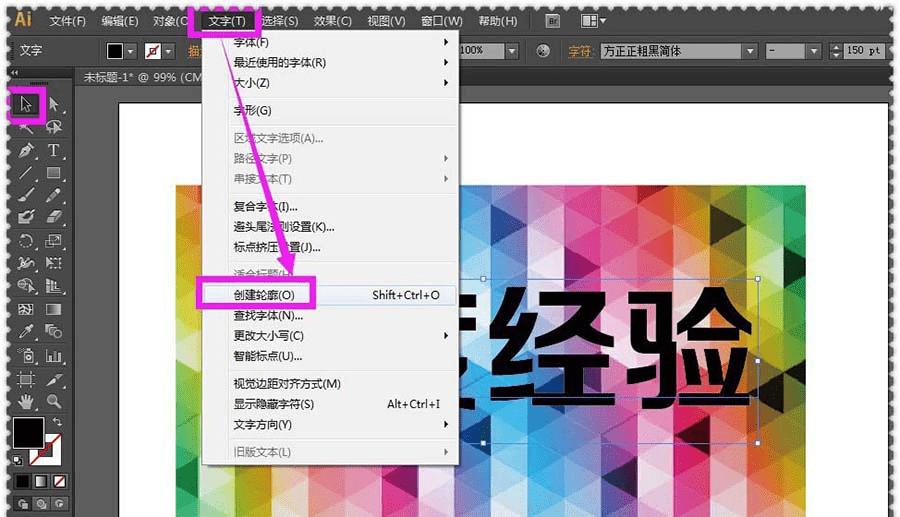Screen dimensions: 900x517
Task: Select the Artboard tool
Action: [26, 379]
